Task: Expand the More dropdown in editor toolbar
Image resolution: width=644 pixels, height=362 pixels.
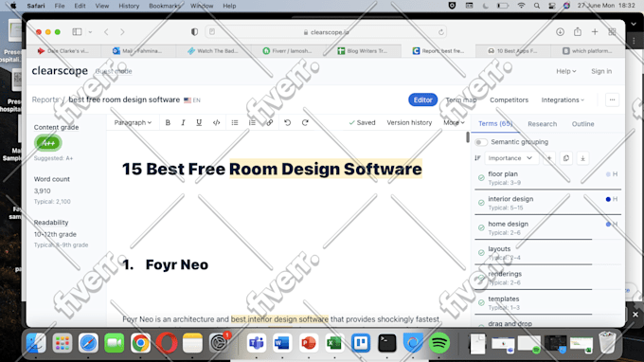Action: pos(454,122)
